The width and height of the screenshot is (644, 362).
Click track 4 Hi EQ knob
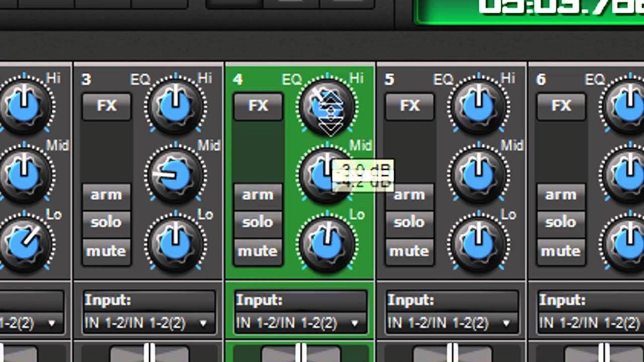click(x=328, y=106)
